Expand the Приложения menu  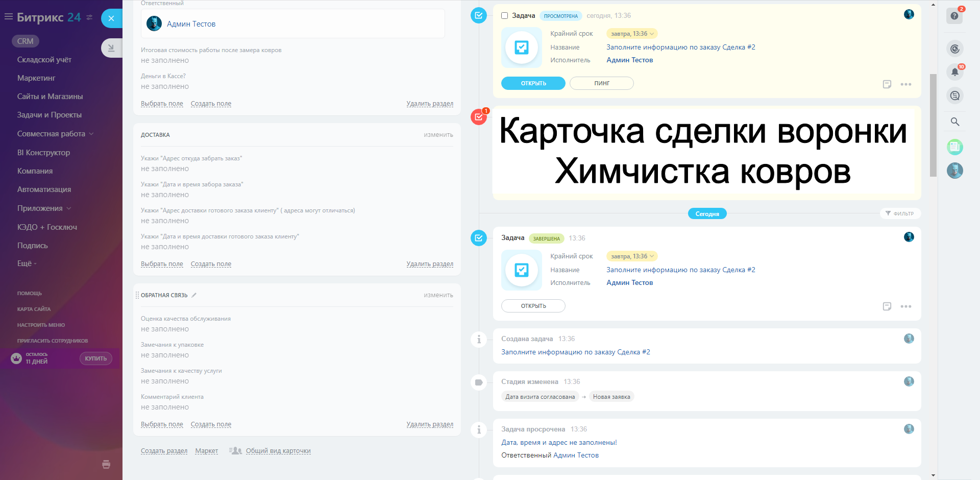pyautogui.click(x=44, y=208)
